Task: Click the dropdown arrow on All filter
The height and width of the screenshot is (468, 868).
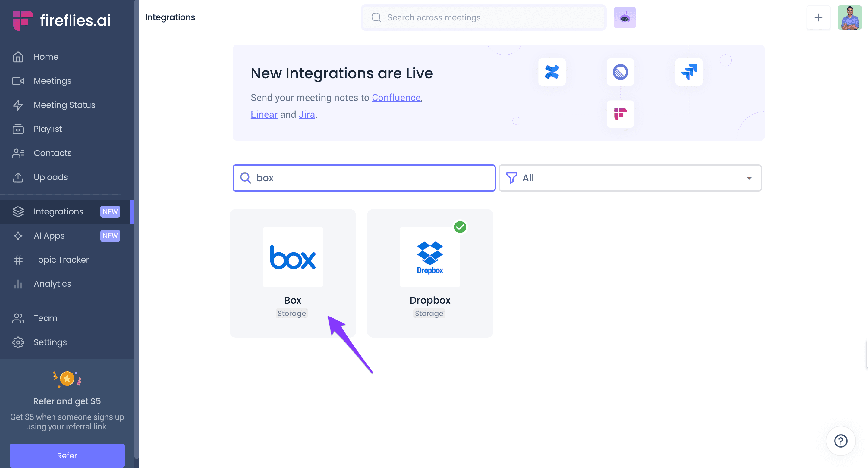Action: pos(749,178)
